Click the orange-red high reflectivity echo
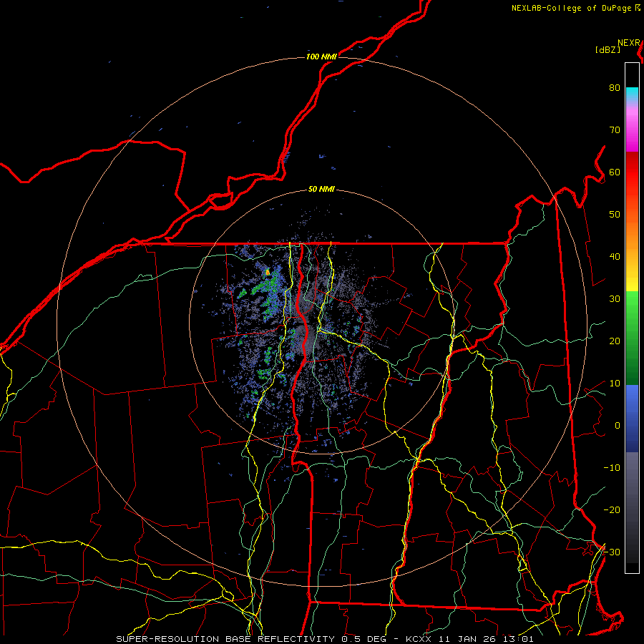 (268, 272)
